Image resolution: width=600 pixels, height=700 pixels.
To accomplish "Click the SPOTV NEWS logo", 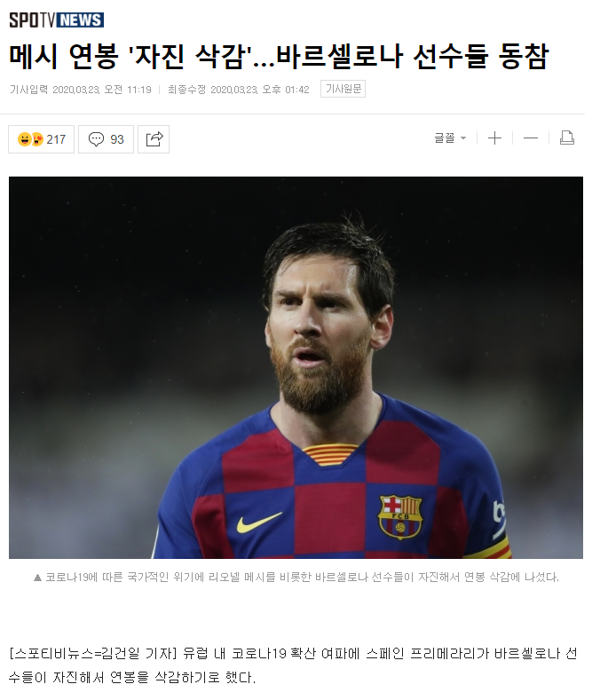I will (56, 20).
